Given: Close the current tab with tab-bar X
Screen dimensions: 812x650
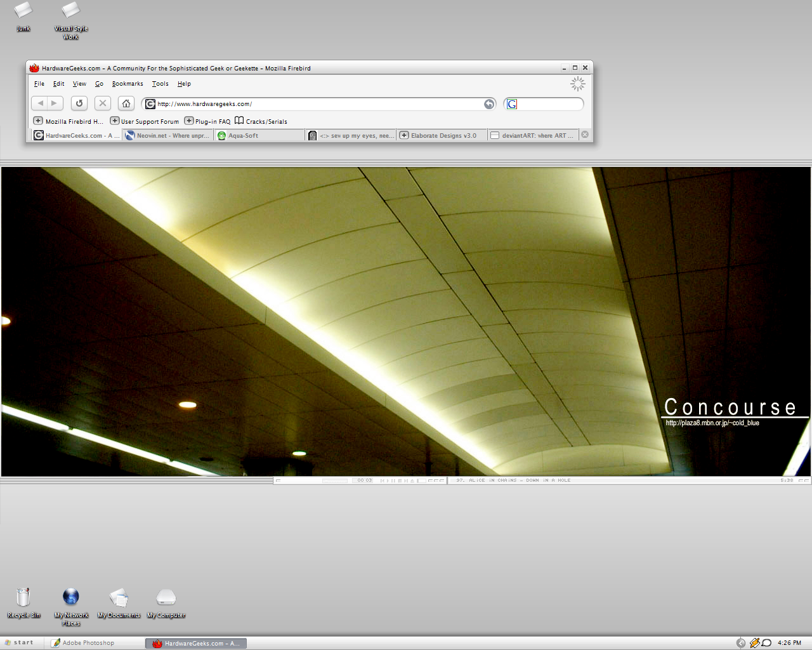Looking at the screenshot, I should tap(585, 135).
